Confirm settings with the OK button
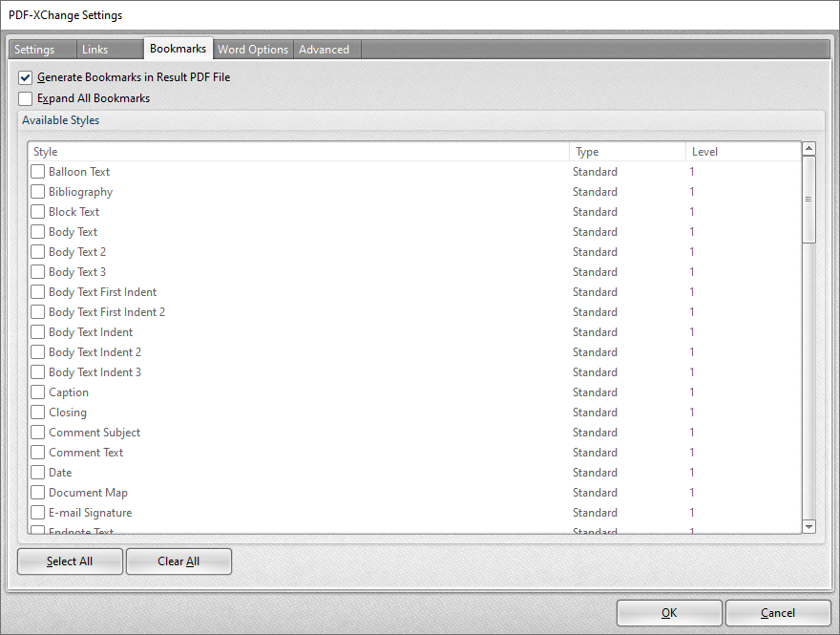The width and height of the screenshot is (840, 635). 669,613
